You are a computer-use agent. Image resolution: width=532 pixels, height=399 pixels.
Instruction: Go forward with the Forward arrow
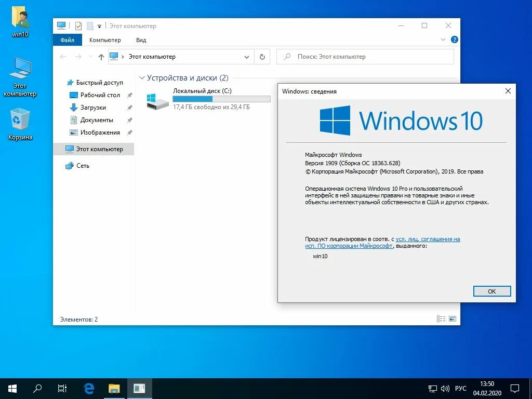(x=78, y=57)
